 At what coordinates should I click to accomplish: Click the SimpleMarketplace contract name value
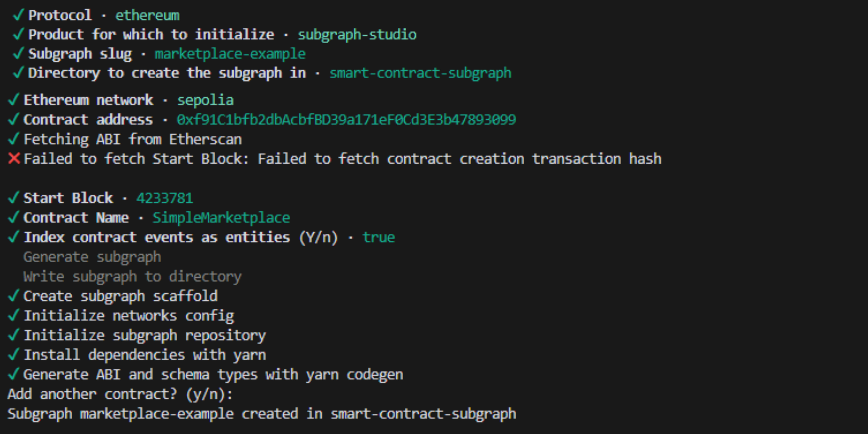click(221, 217)
